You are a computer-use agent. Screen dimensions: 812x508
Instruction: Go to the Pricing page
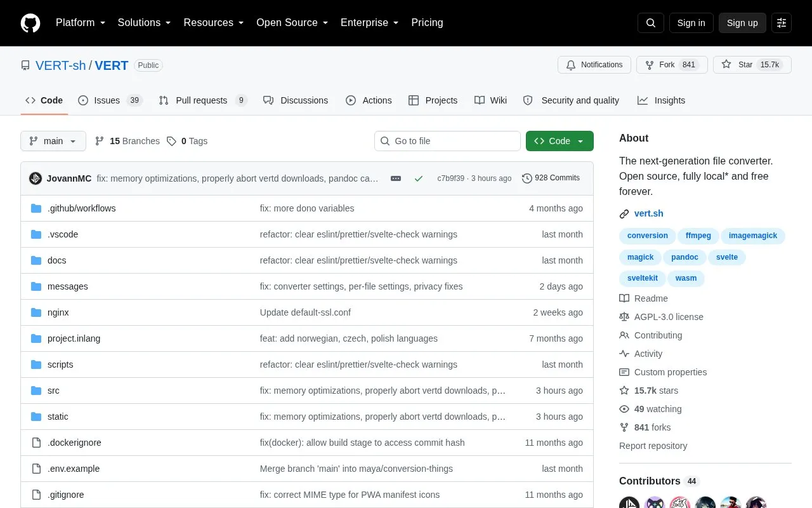427,23
